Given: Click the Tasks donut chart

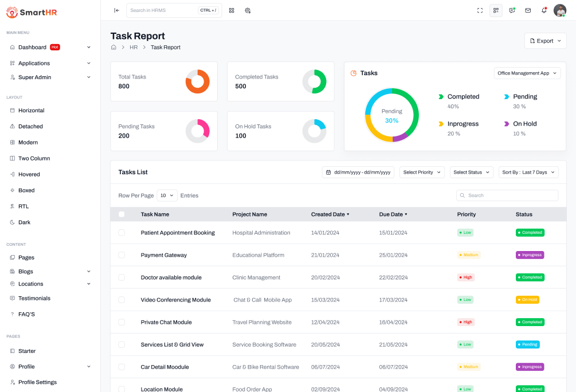Looking at the screenshot, I should pyautogui.click(x=392, y=115).
